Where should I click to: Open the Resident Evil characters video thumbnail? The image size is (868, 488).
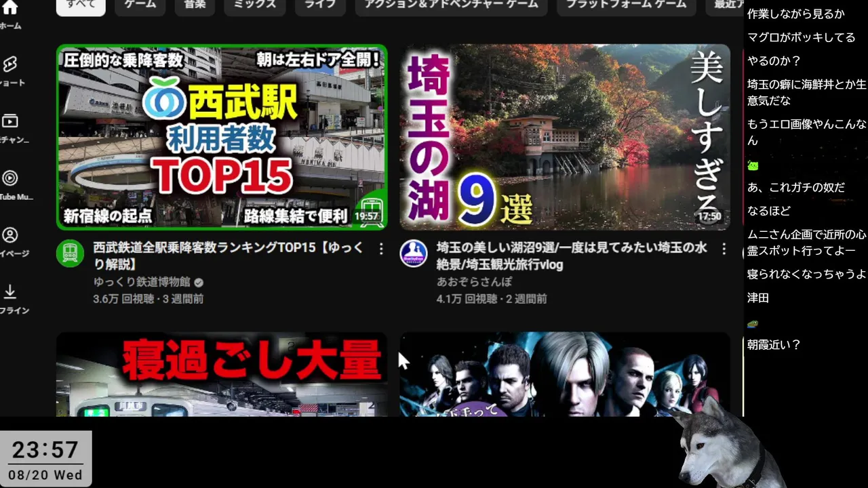point(565,374)
